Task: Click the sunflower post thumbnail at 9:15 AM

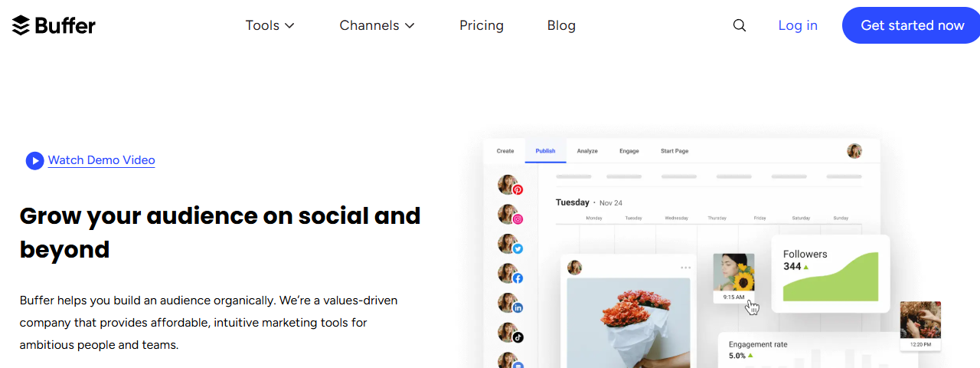Action: (x=733, y=273)
